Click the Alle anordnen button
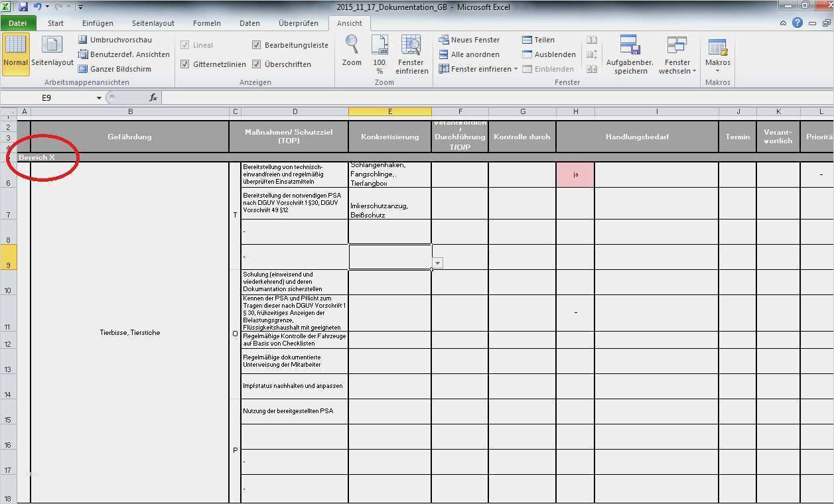The width and height of the screenshot is (834, 504). point(469,54)
